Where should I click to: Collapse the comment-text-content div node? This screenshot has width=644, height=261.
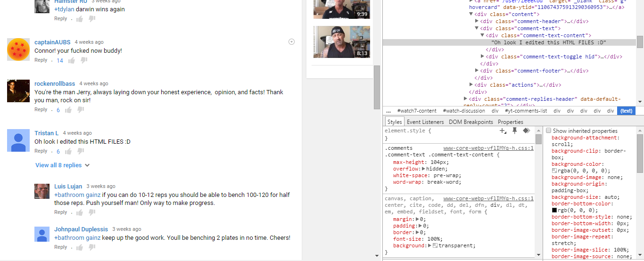click(482, 35)
